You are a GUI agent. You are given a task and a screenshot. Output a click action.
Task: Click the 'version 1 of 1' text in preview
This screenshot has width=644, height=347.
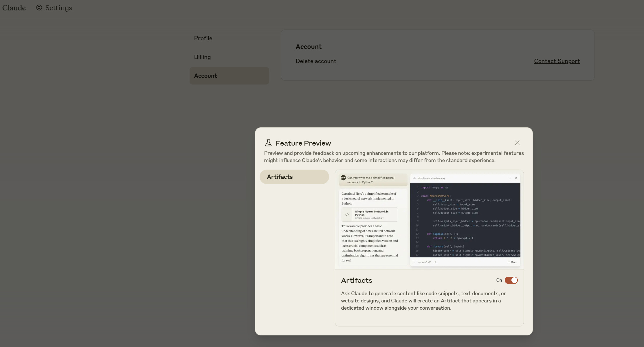pyautogui.click(x=425, y=262)
